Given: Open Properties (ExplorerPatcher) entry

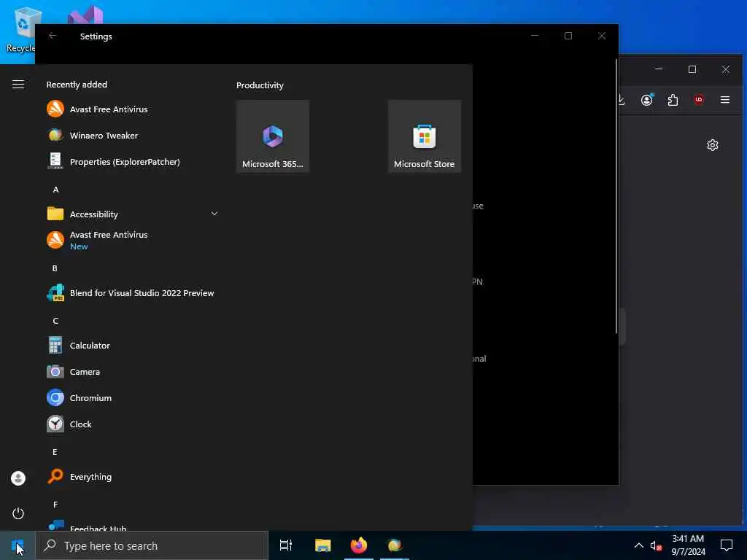Looking at the screenshot, I should (x=131, y=162).
